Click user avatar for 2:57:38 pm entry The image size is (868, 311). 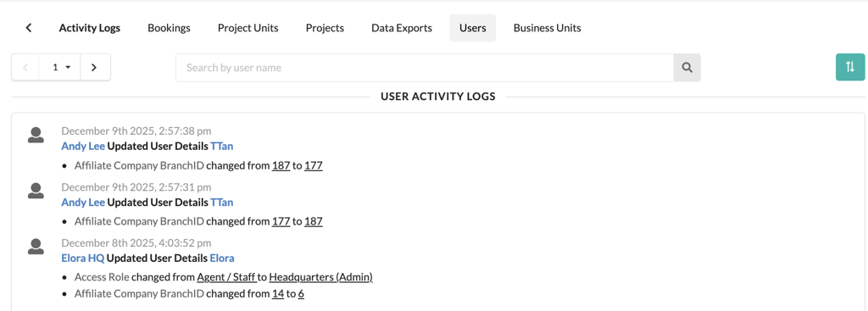point(36,135)
